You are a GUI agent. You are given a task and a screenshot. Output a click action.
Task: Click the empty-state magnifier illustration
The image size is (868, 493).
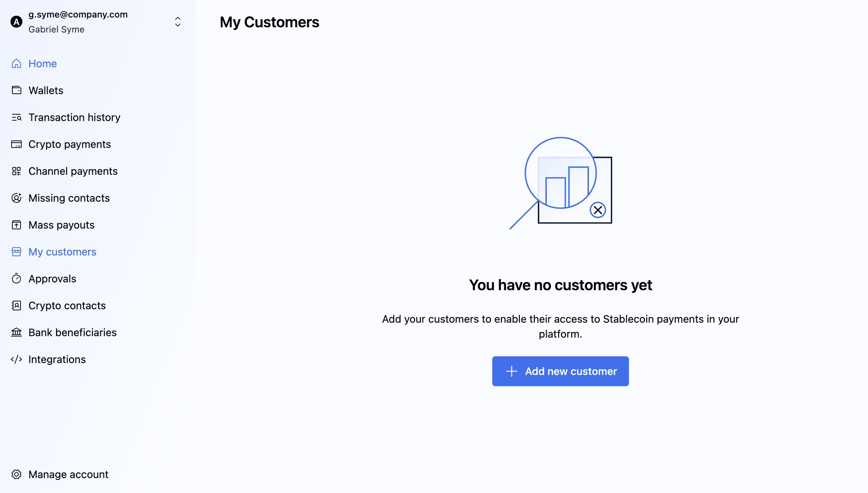(x=560, y=183)
